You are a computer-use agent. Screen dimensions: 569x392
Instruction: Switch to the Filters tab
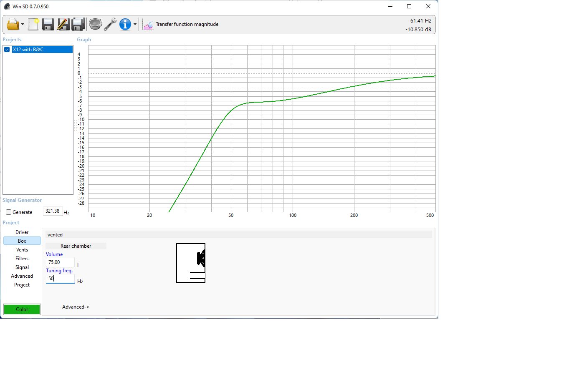pos(22,259)
